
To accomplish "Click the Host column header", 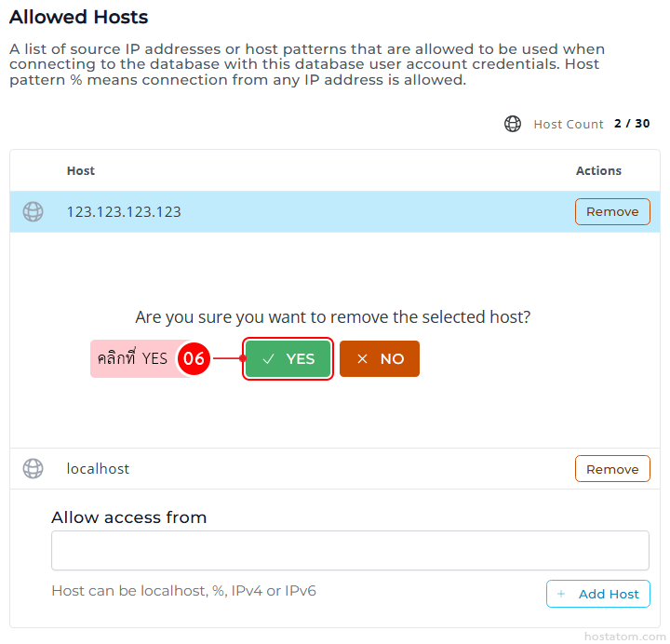I will pyautogui.click(x=81, y=171).
